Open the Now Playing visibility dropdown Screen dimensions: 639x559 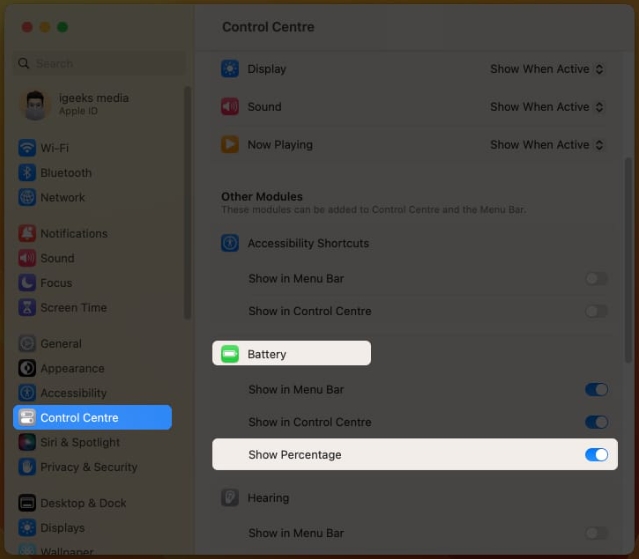point(547,145)
